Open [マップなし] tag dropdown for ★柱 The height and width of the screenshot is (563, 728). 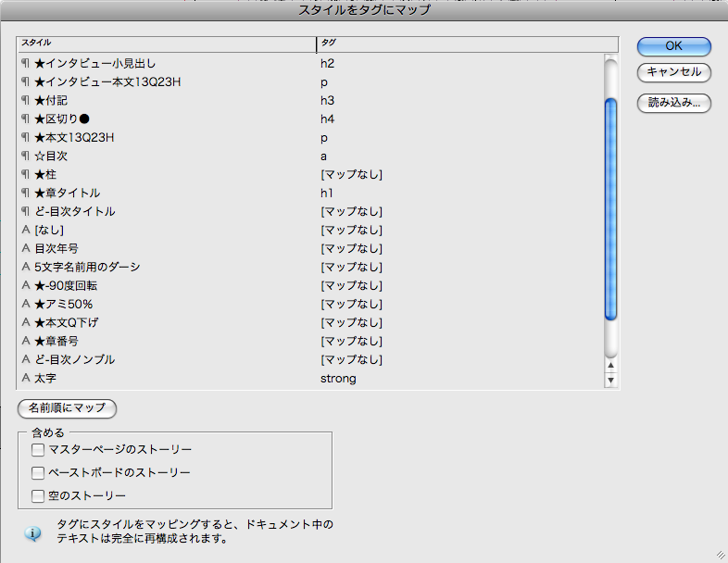click(351, 174)
